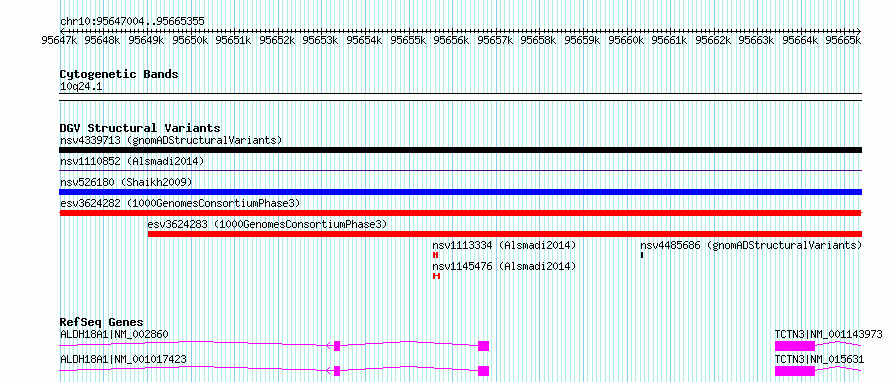Open TCTN3|NM_015631 gene label
This screenshot has height=382, width=890.
click(820, 359)
